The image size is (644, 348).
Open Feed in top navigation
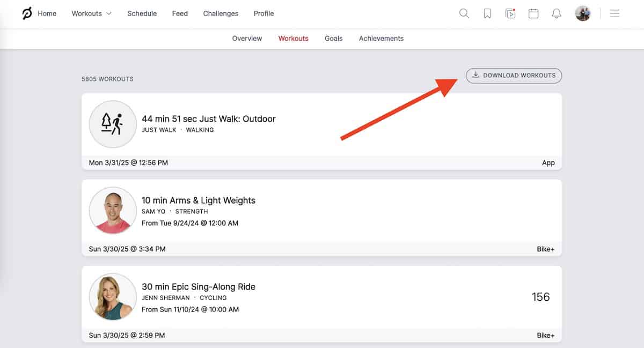click(180, 13)
